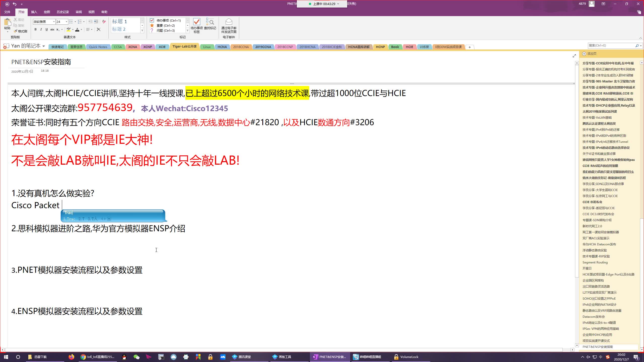Select the Format Painter (格式刷) tool
Viewport: 644px width, 362px height.
click(20, 31)
